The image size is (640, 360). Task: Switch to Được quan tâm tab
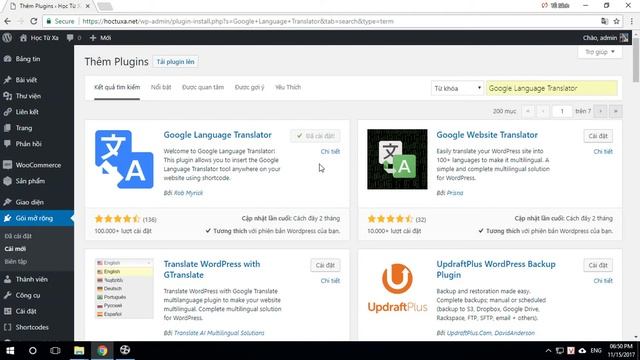(203, 87)
